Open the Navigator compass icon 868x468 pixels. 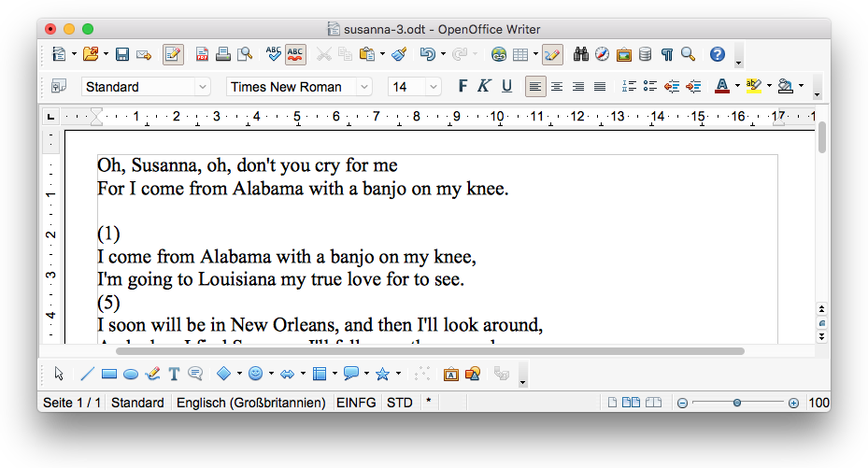pos(603,54)
